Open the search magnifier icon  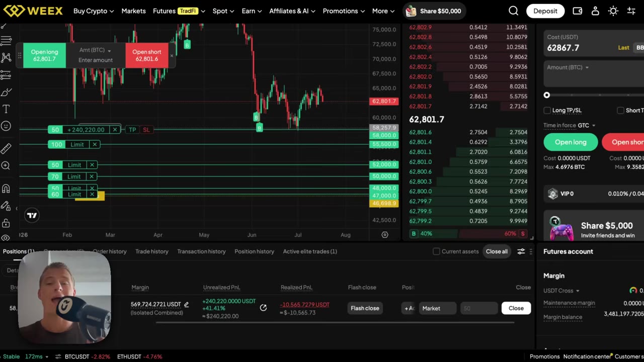(x=513, y=11)
